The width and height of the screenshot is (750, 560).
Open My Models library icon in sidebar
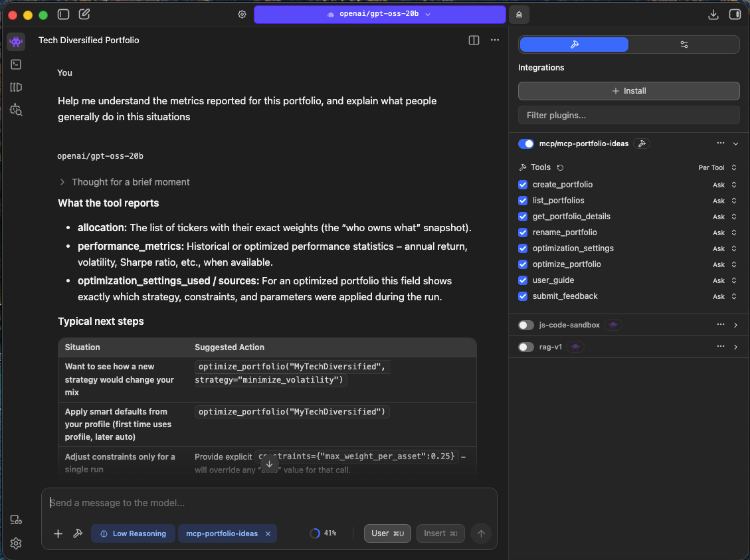[16, 87]
